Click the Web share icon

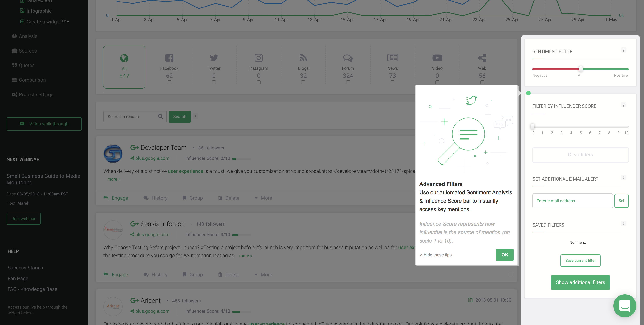click(482, 58)
